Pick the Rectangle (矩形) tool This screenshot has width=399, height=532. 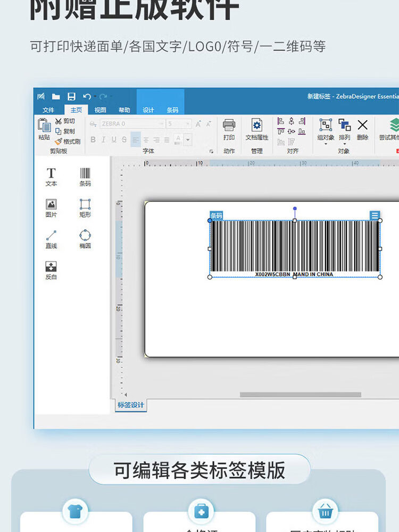point(85,208)
